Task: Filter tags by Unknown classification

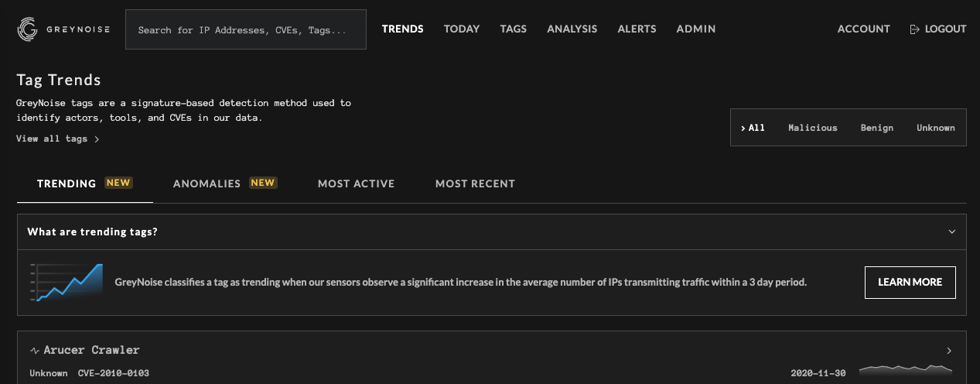Action: click(x=936, y=128)
